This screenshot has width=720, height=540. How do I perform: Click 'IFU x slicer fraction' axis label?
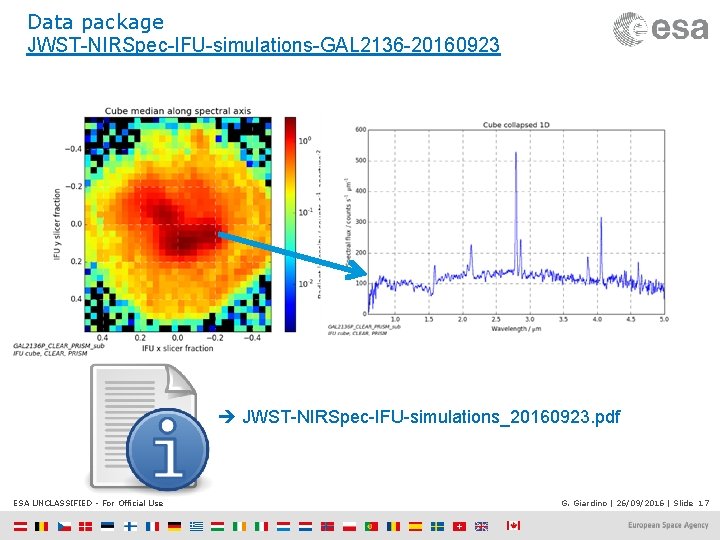(x=178, y=348)
